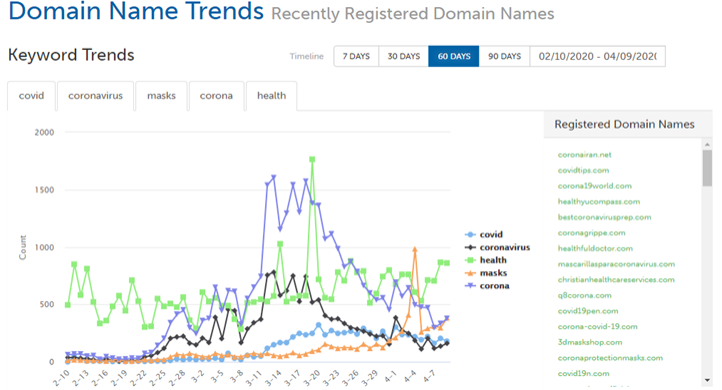Click the health peak data point near 1800
Screen dimensions: 722x390
click(312, 159)
